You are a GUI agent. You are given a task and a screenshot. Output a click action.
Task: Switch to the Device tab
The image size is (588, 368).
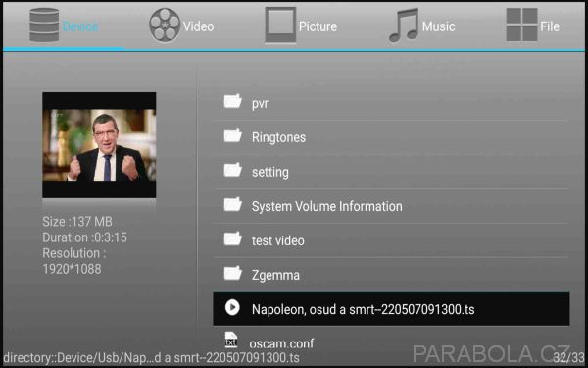pos(64,26)
